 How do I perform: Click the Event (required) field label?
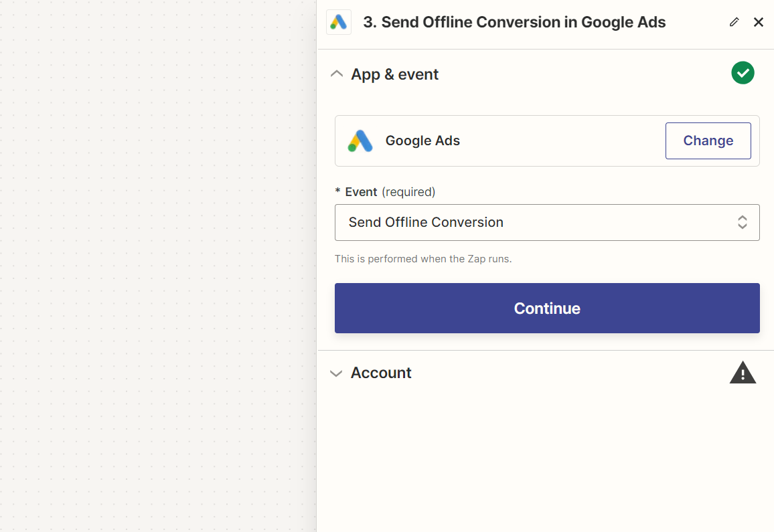click(387, 192)
